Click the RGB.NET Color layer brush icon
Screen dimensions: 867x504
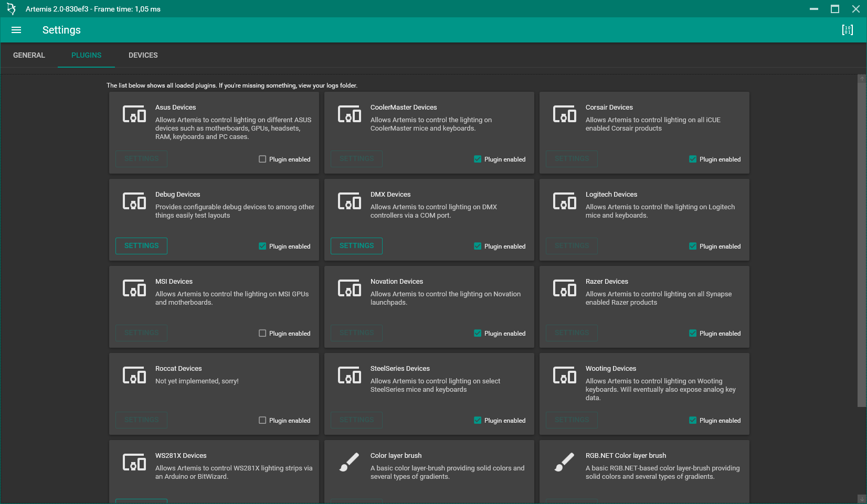tap(565, 462)
